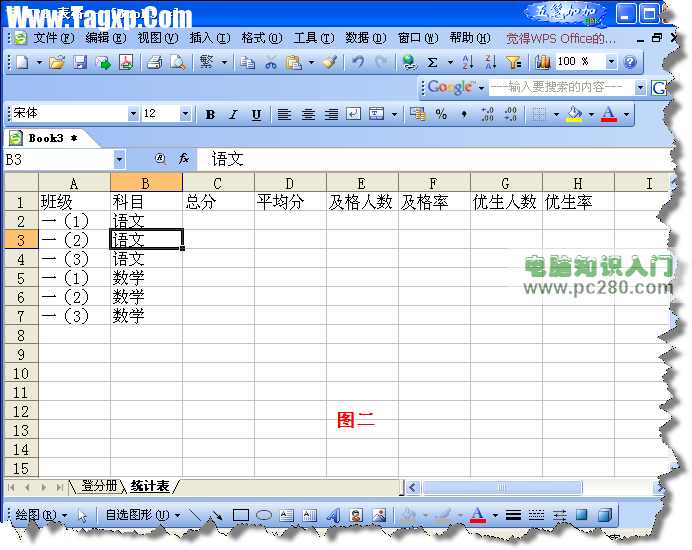Viewport: 692px width, 550px height.
Task: Click the Print icon
Action: (154, 62)
